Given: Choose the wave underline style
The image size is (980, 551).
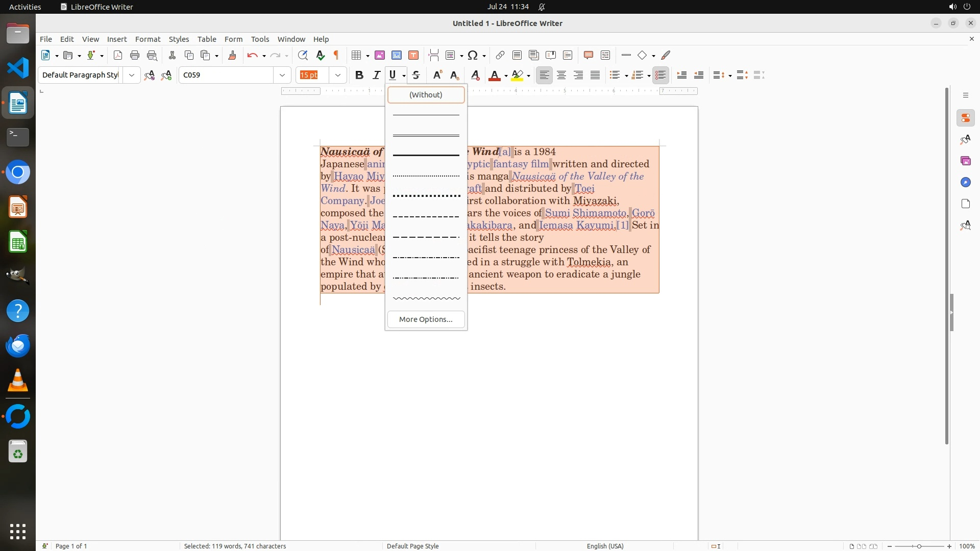Looking at the screenshot, I should [x=426, y=298].
